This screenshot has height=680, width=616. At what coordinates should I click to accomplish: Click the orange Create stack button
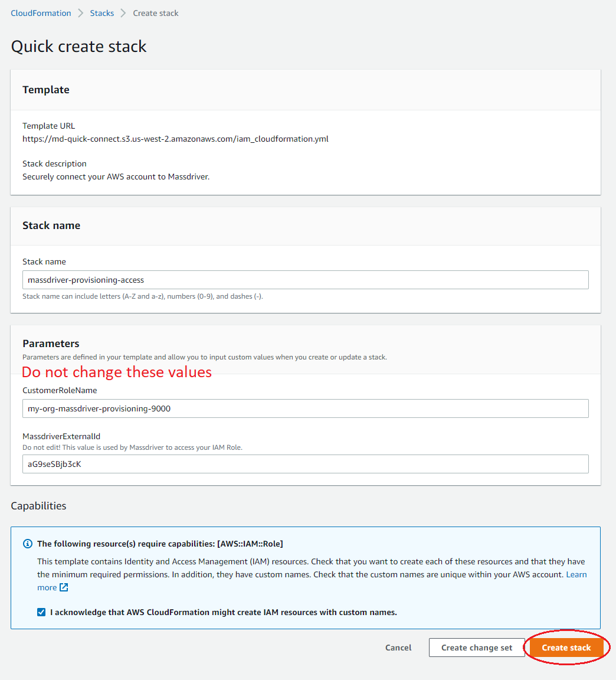(566, 648)
